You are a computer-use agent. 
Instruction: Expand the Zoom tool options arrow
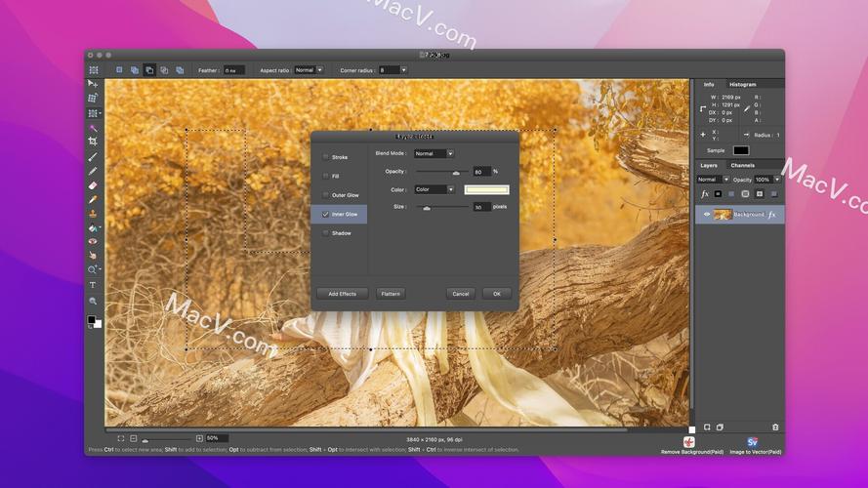(x=100, y=269)
